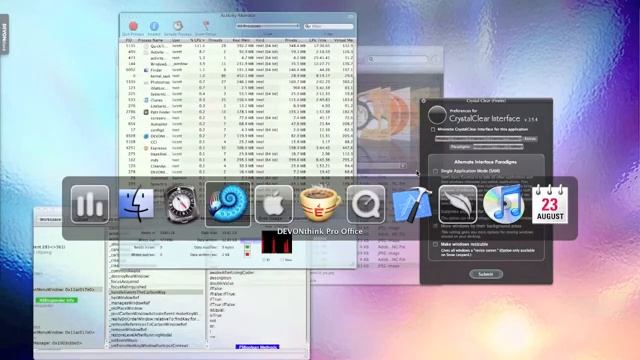Image resolution: width=640 pixels, height=360 pixels.
Task: Click the Submit button in CrystalClear preferences
Action: [486, 274]
